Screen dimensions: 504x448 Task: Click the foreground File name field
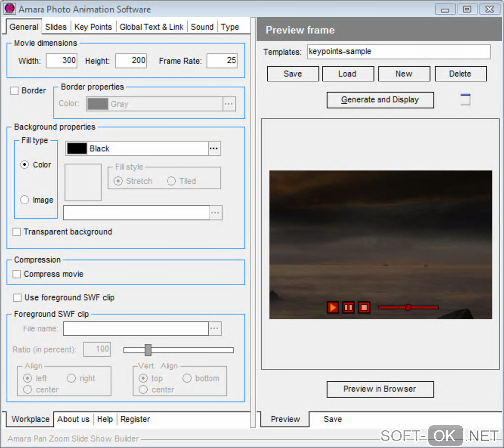tap(136, 328)
